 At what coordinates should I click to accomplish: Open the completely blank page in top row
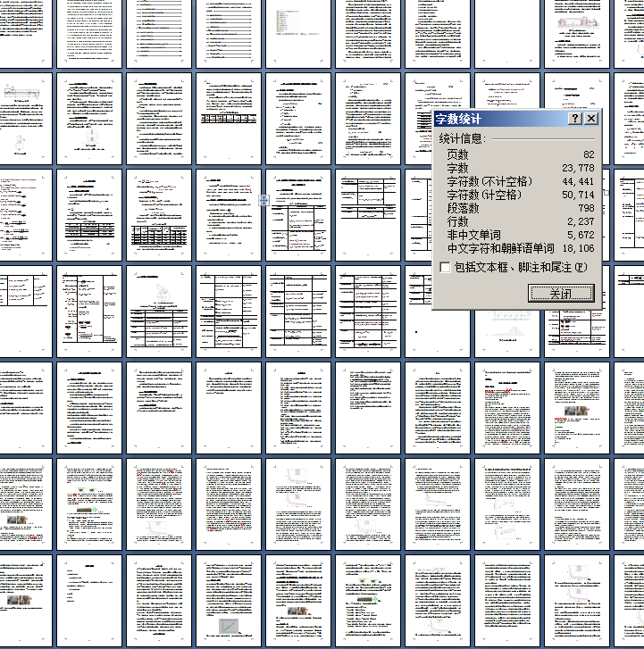tap(507, 33)
